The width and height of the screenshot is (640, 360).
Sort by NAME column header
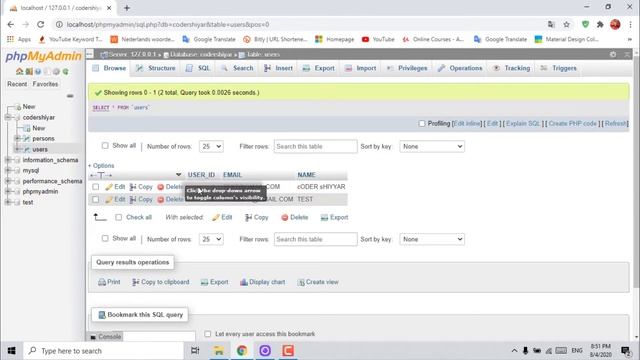(307, 175)
